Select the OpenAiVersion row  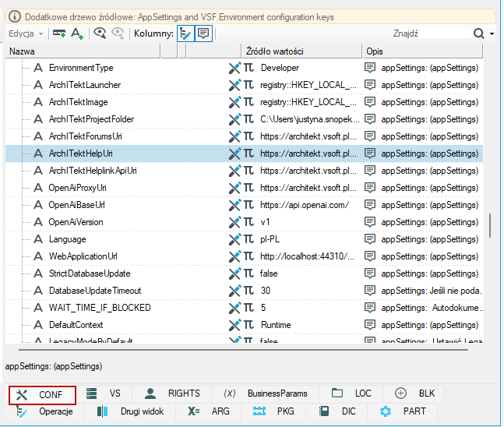[x=244, y=222]
